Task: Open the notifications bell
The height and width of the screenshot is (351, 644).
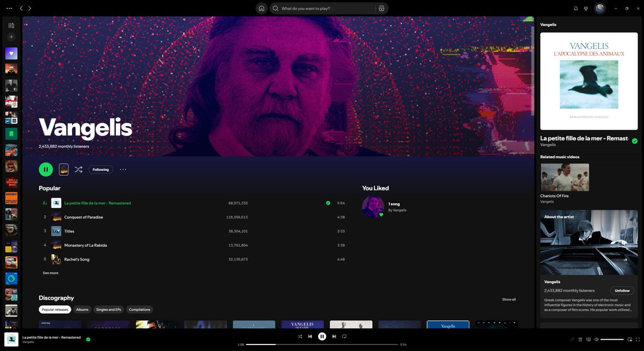Action: click(x=576, y=9)
